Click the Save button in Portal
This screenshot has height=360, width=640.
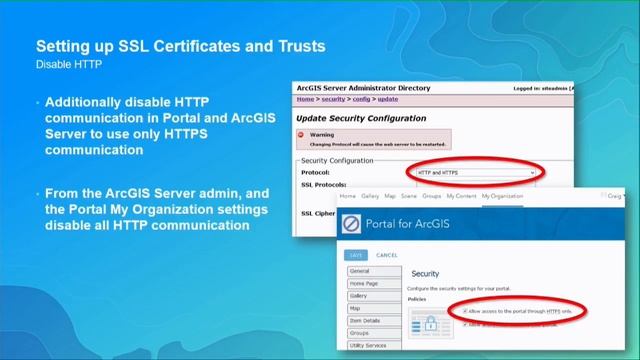coord(356,255)
